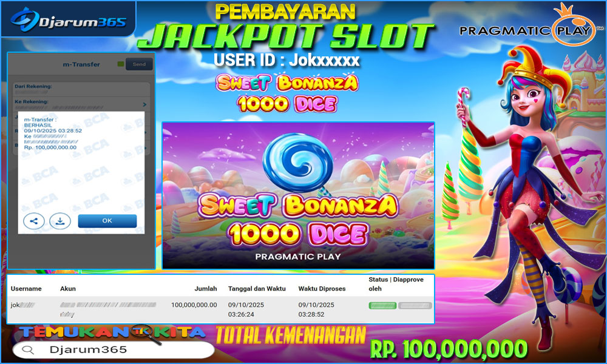This screenshot has height=364, width=607.
Task: Click the Sweet Bonanza 1000 Dice title logo
Action: coord(288,93)
